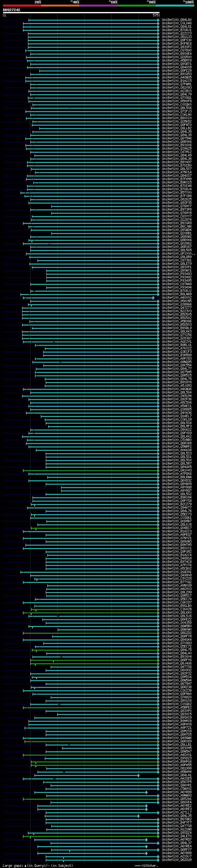Open hit UniRef100_Q84L81
Image resolution: width=197 pixels, height=868 pixels.
176,26
